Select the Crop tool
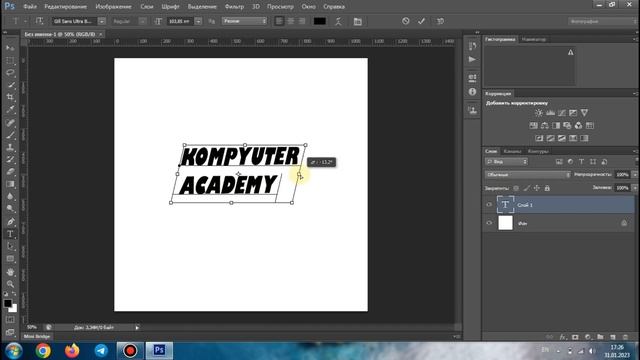This screenshot has width=640, height=360. 10,97
